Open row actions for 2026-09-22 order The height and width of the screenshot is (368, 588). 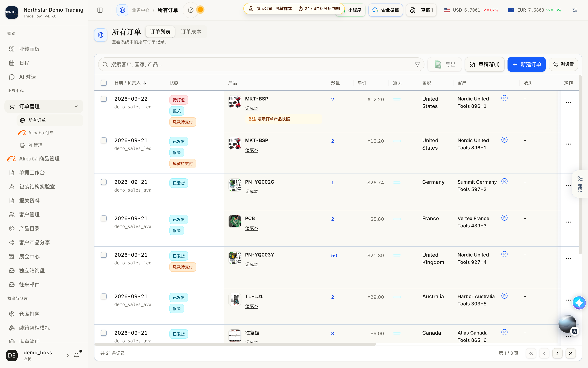tap(568, 102)
